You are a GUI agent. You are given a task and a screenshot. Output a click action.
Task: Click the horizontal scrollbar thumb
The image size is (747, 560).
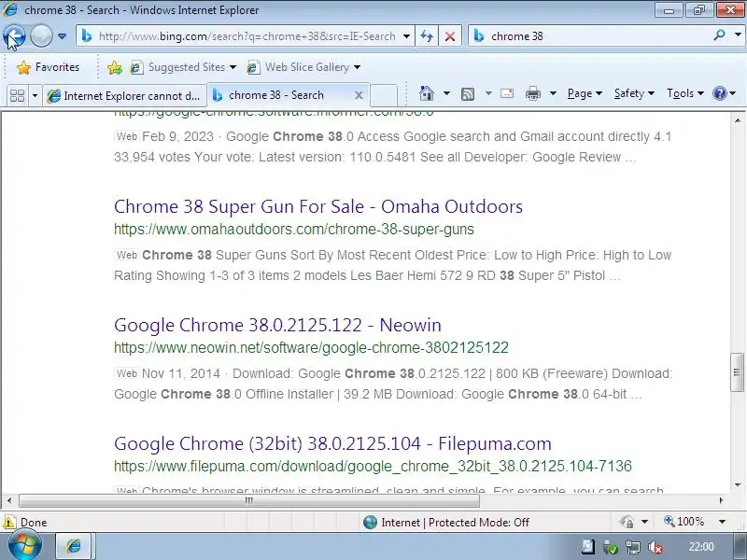(x=249, y=500)
